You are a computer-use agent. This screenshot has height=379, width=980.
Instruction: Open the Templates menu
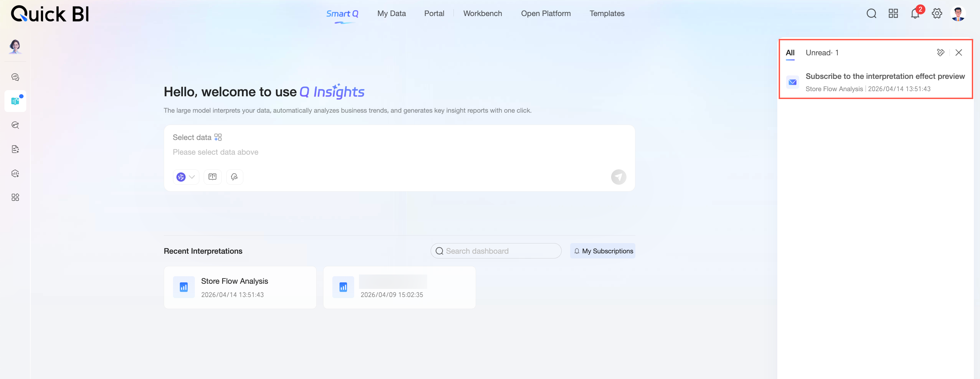click(x=607, y=14)
